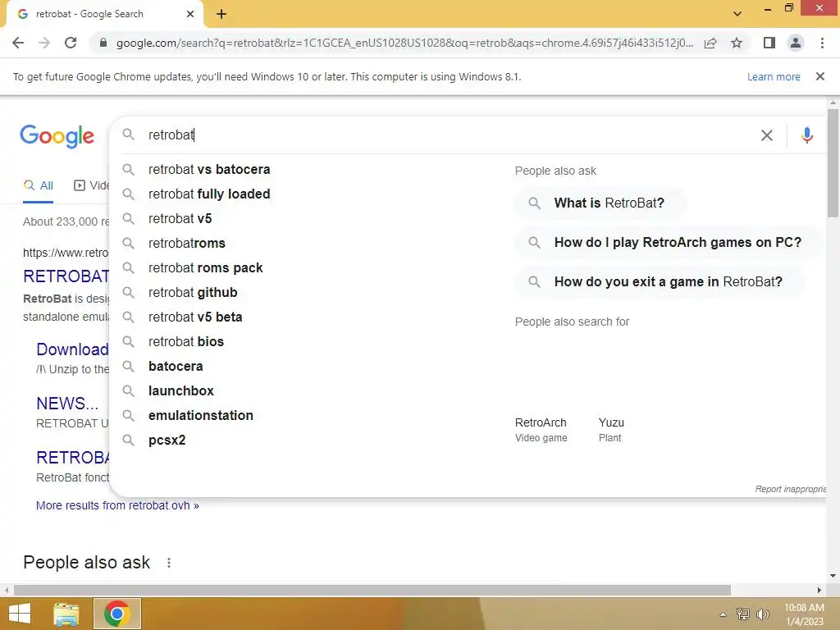Open How do I play RetroArch games
Image resolution: width=840 pixels, height=630 pixels.
point(668,243)
